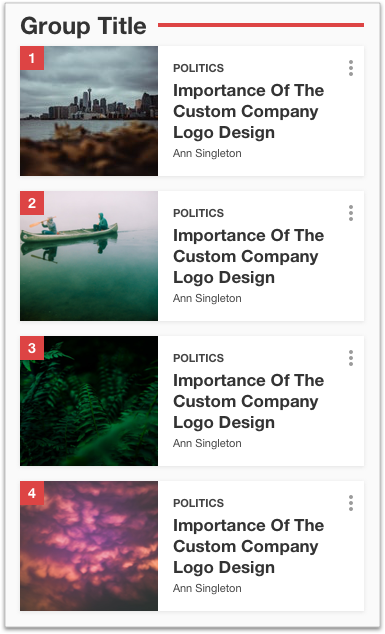Click the red number 1 badge
This screenshot has width=385, height=634.
click(x=32, y=58)
